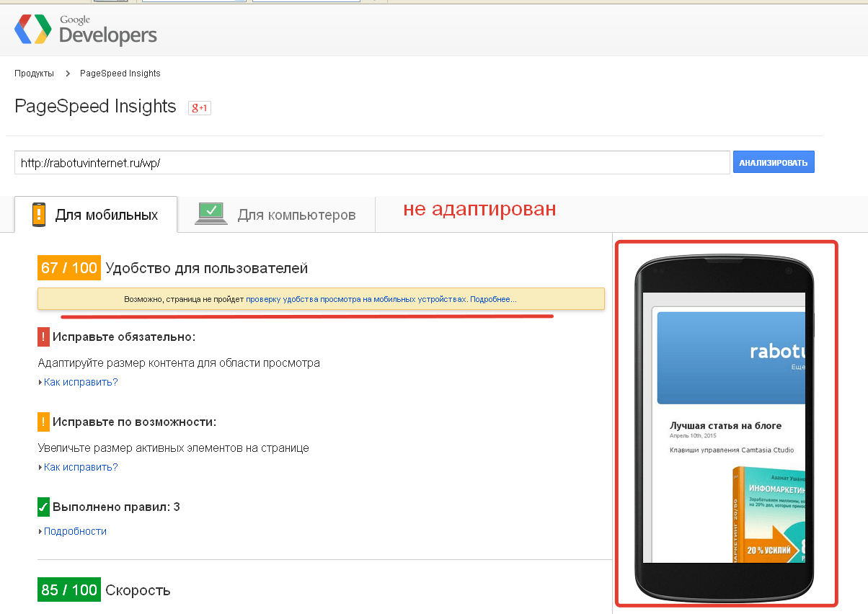The image size is (868, 614).
Task: Click the g+1 share button
Action: pyautogui.click(x=199, y=108)
